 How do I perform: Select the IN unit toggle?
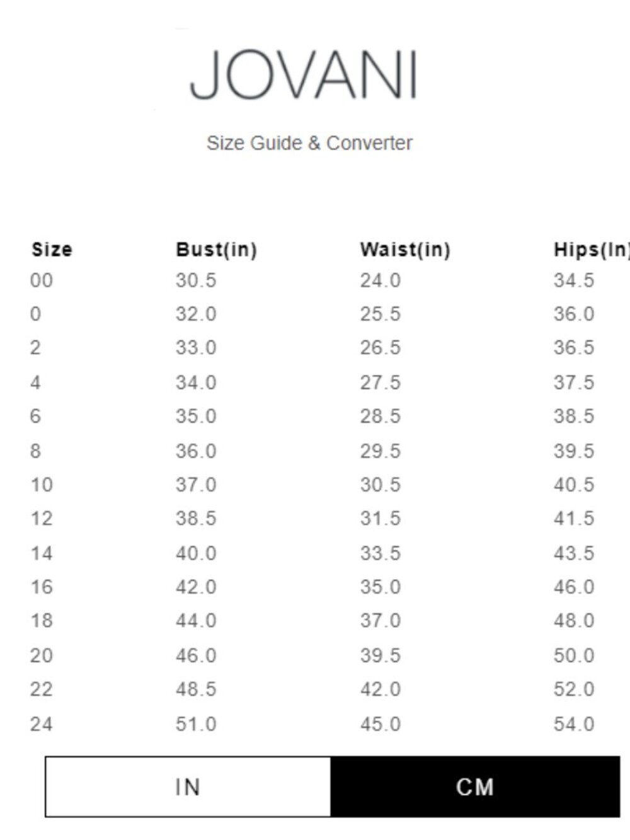pyautogui.click(x=188, y=786)
